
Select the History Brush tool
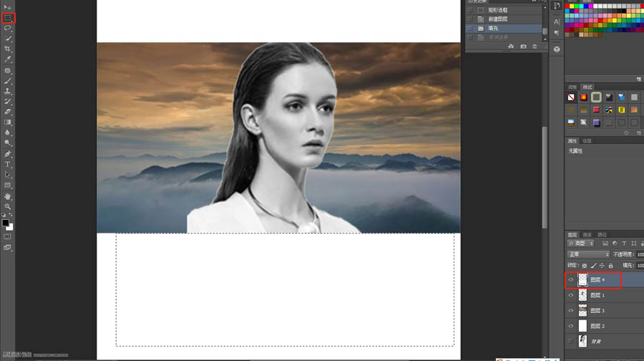[7, 102]
